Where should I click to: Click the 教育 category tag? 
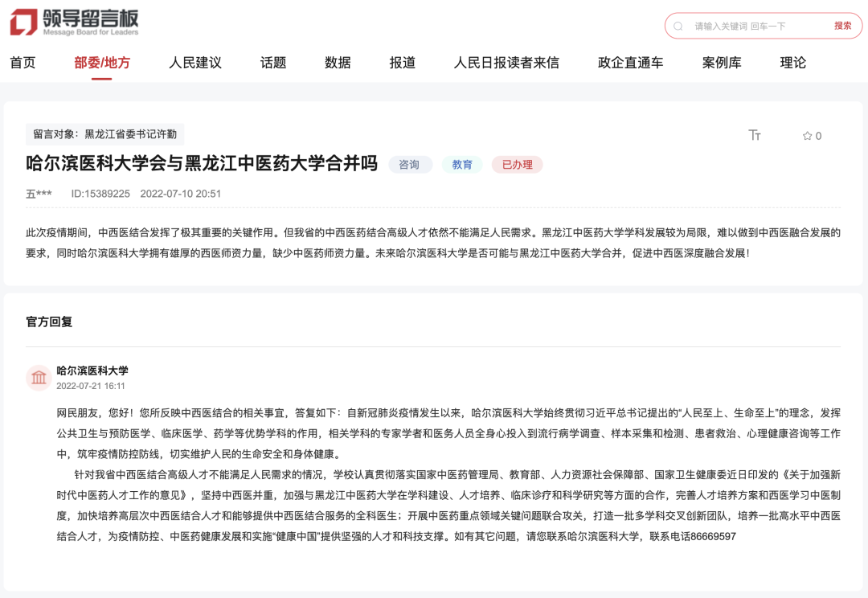(x=462, y=165)
